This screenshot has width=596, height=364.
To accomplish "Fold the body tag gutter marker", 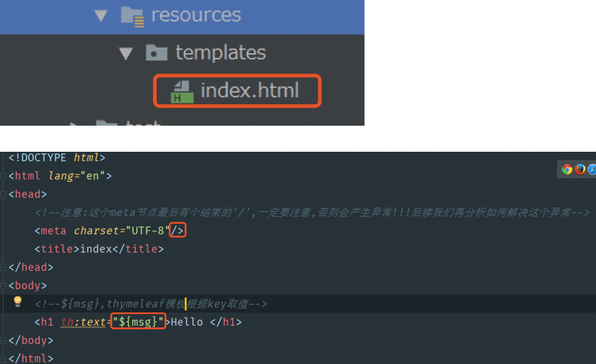I will [x=3, y=285].
